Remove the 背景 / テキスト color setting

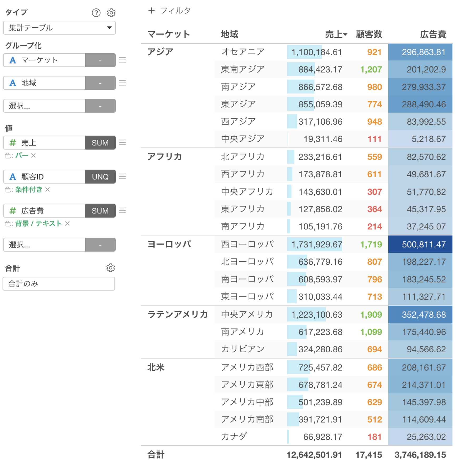click(67, 224)
